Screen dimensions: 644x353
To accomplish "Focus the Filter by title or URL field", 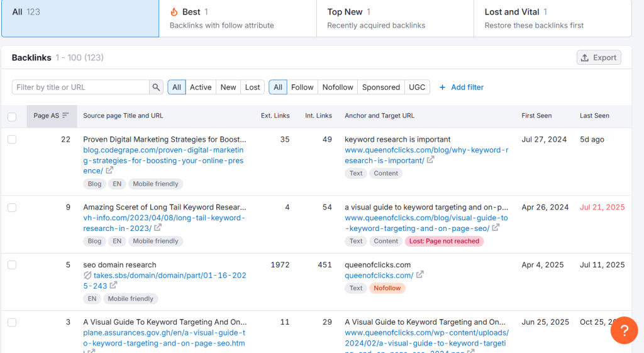I will coord(80,87).
